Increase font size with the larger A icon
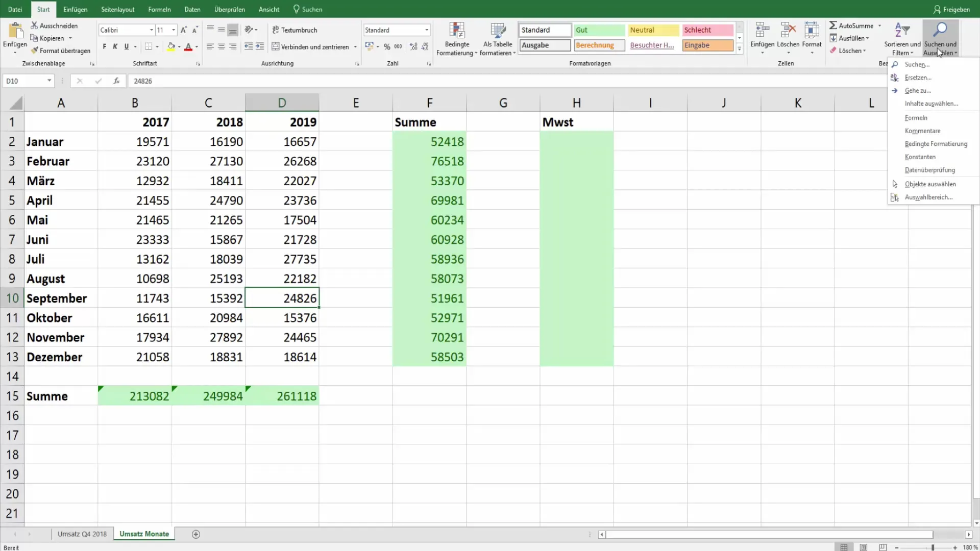980x551 pixels. tap(184, 30)
